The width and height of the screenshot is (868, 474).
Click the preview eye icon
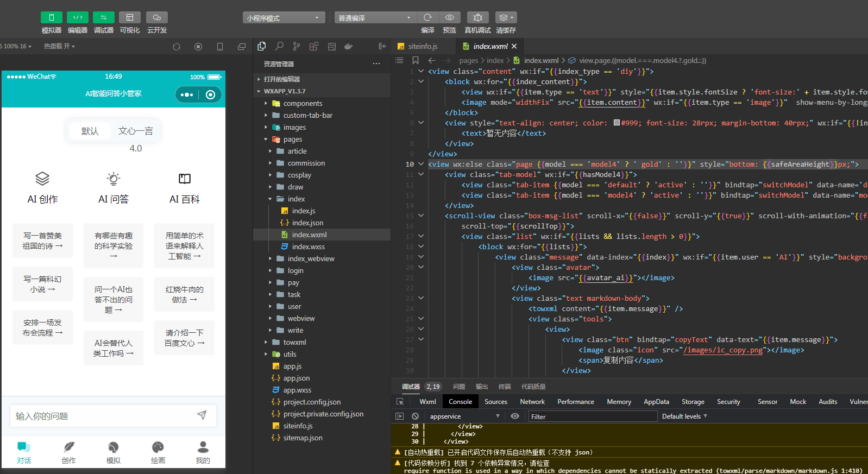pyautogui.click(x=450, y=17)
